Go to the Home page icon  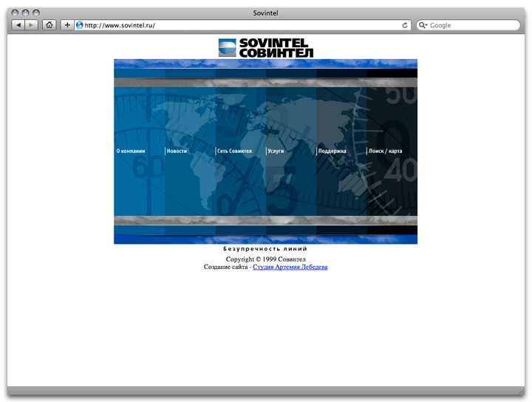point(50,25)
